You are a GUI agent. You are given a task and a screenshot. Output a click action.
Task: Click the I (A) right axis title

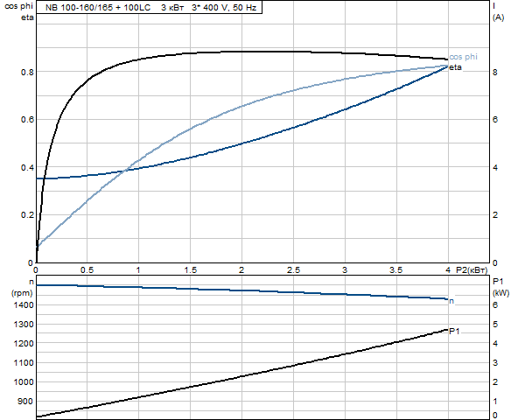tap(498, 11)
